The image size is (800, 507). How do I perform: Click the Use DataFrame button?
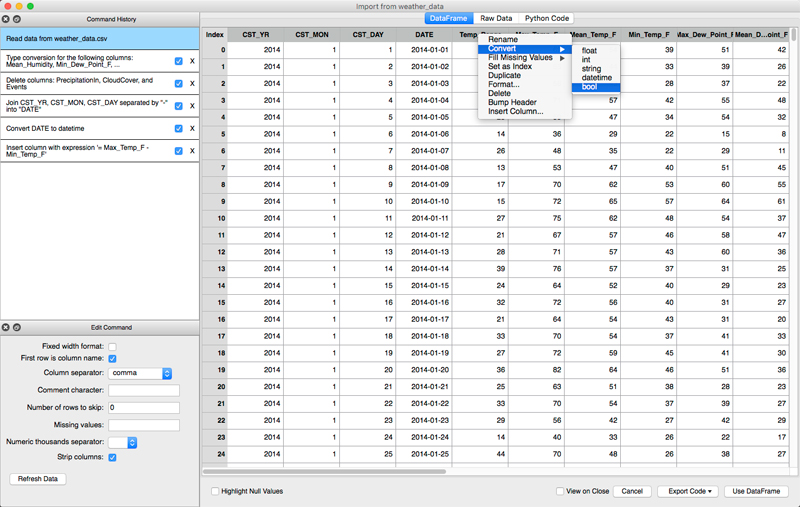click(x=756, y=491)
